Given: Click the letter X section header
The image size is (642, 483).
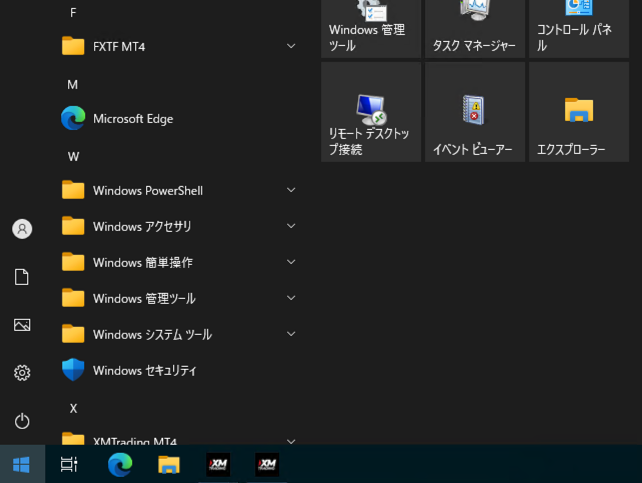Looking at the screenshot, I should tap(73, 409).
